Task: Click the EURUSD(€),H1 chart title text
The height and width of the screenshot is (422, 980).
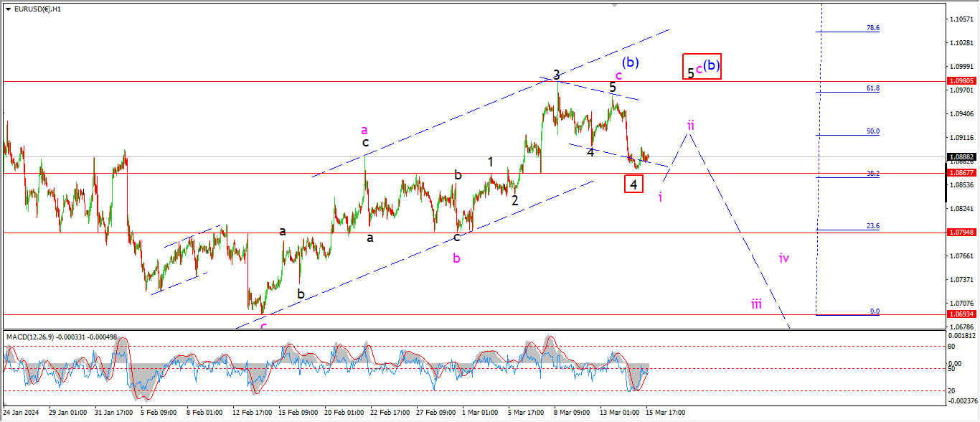Action: pos(37,9)
